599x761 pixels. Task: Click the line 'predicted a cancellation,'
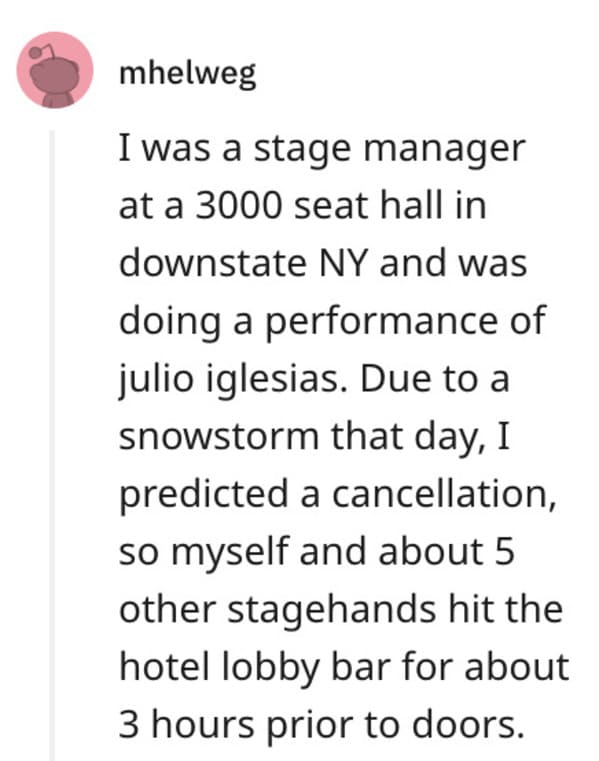(337, 495)
